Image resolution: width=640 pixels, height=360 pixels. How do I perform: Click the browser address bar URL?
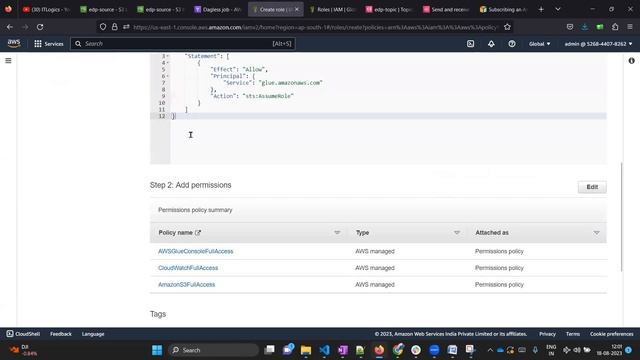pyautogui.click(x=315, y=27)
